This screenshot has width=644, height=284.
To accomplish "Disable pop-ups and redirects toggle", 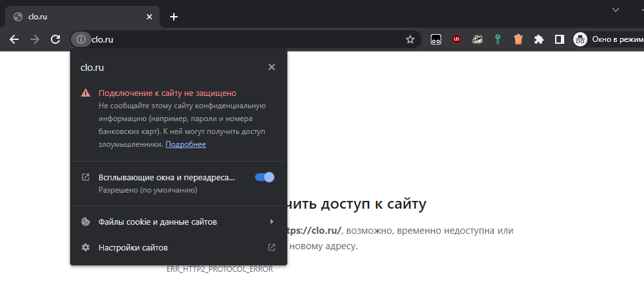I will [265, 177].
